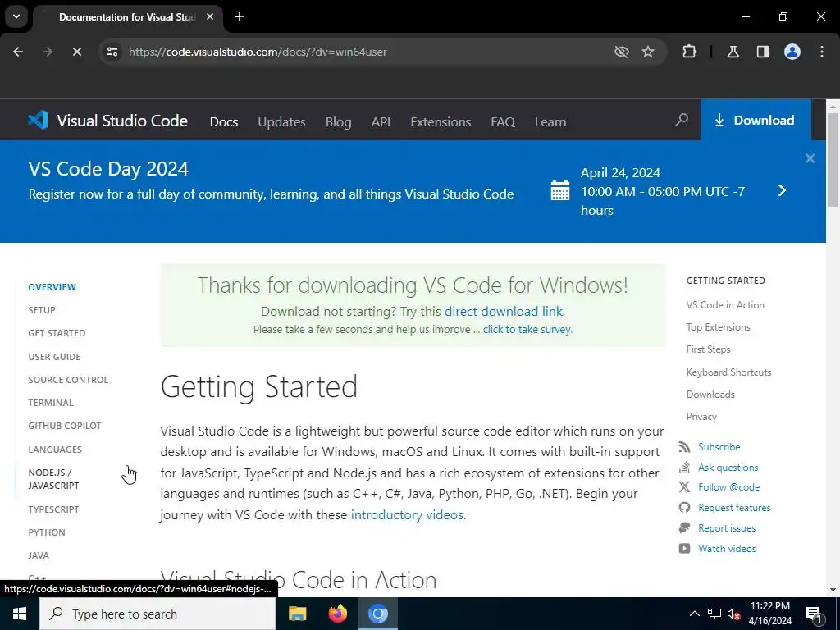Click the blue Download button
This screenshot has width=840, height=630.
tap(756, 120)
